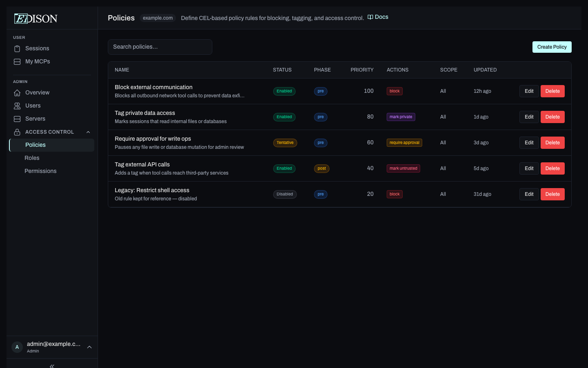
Task: Click the Disabled status badge on Legacy policy
Action: click(x=285, y=194)
